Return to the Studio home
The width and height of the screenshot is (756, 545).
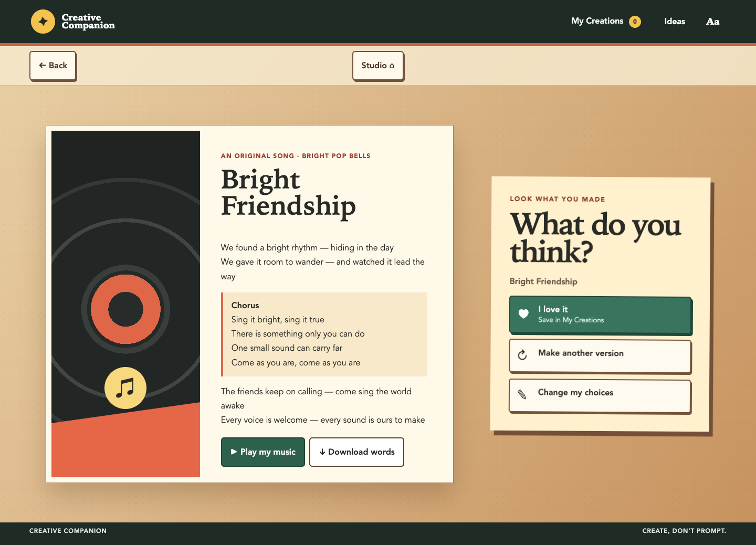(378, 66)
